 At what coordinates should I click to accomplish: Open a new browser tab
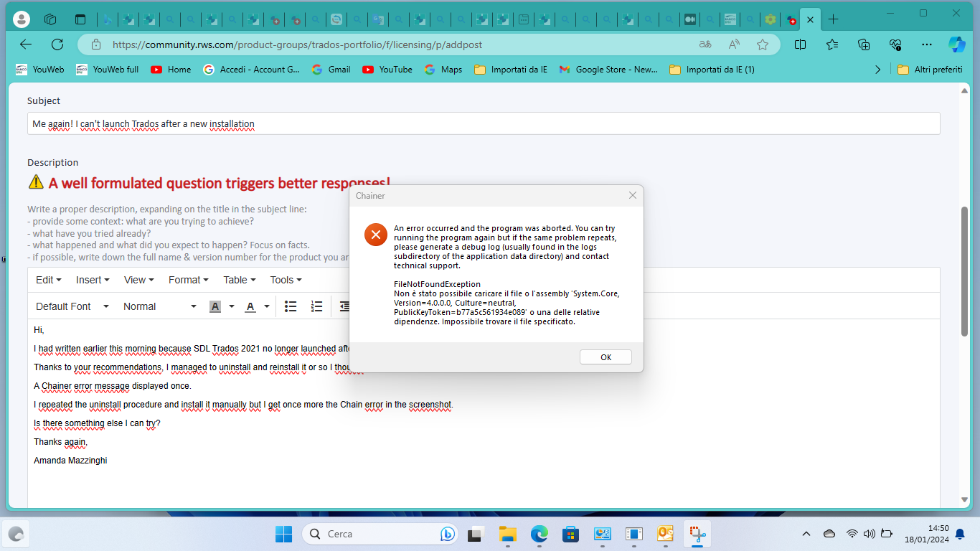coord(833,19)
